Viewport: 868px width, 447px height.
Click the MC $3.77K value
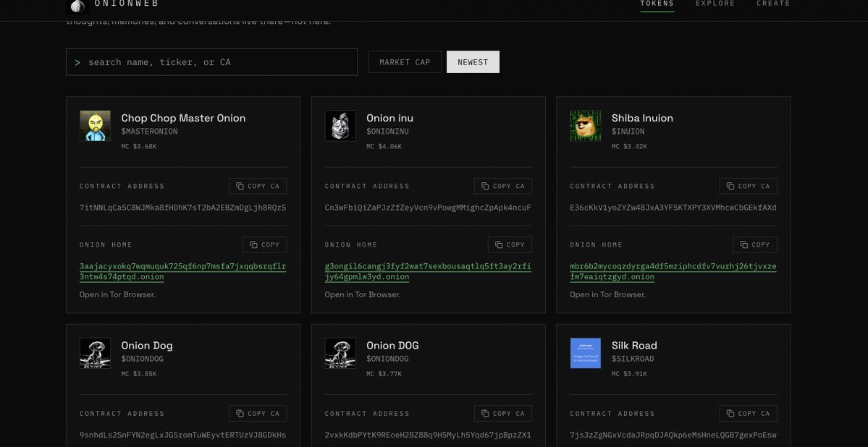(x=384, y=374)
